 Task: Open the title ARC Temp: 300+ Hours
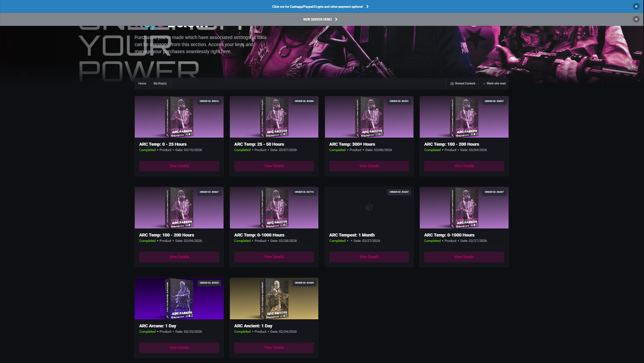pyautogui.click(x=352, y=144)
